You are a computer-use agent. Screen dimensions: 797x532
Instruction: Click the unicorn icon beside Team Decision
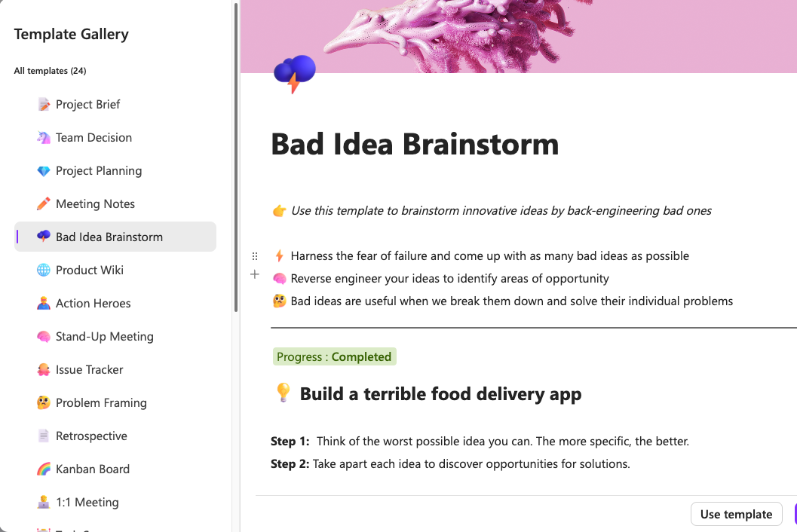click(x=44, y=138)
